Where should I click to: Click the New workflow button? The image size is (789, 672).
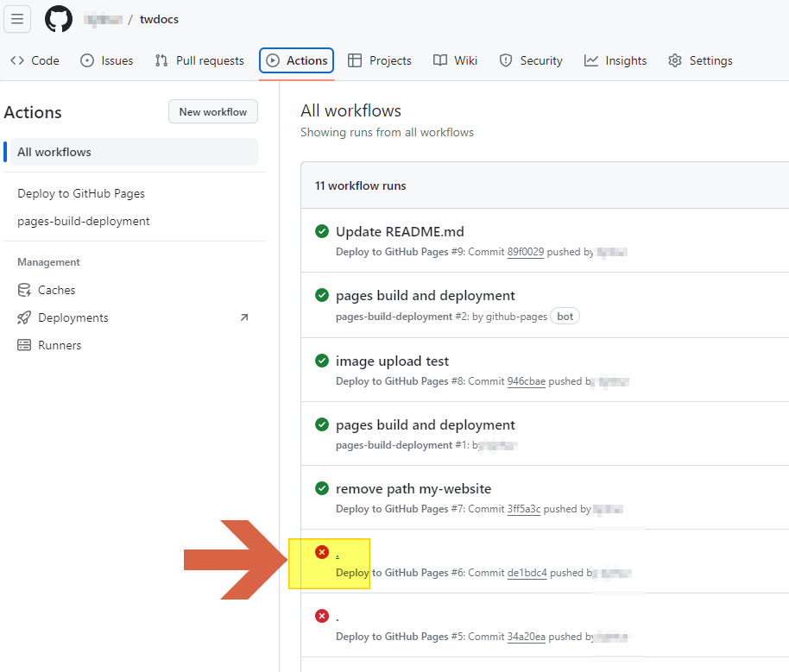coord(213,111)
